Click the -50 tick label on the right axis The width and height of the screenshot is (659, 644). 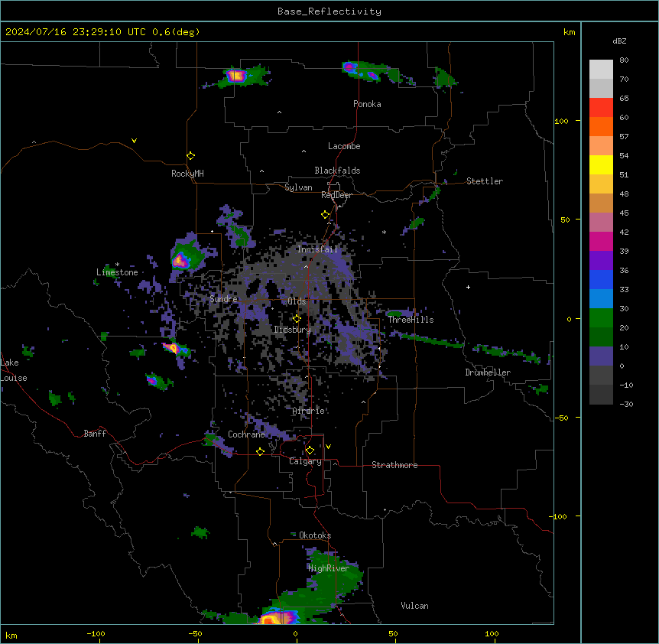tap(563, 418)
